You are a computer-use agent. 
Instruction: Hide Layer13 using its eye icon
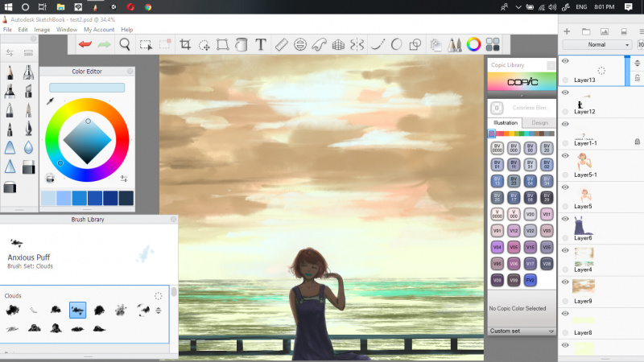(x=566, y=61)
